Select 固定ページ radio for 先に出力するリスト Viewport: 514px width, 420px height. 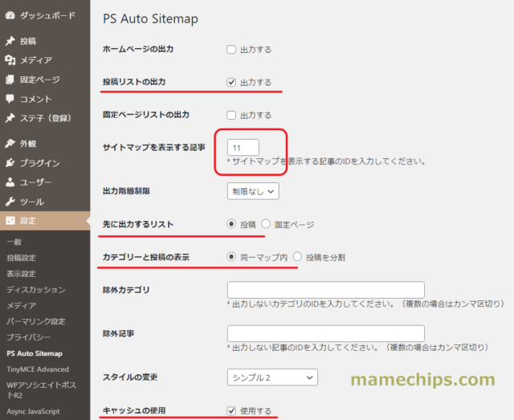(266, 224)
